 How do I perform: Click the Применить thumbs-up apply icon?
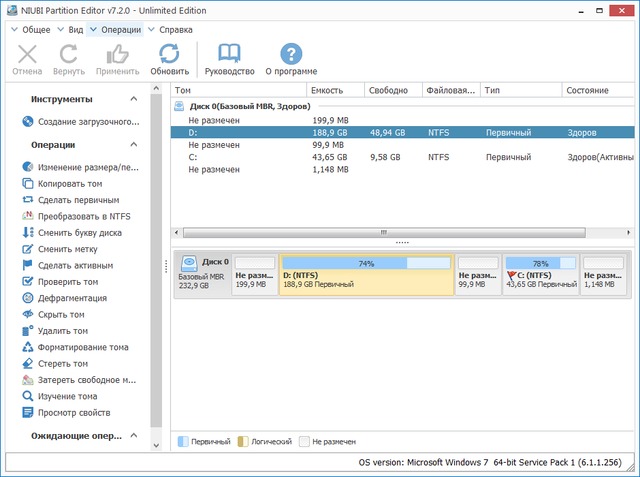pos(117,55)
